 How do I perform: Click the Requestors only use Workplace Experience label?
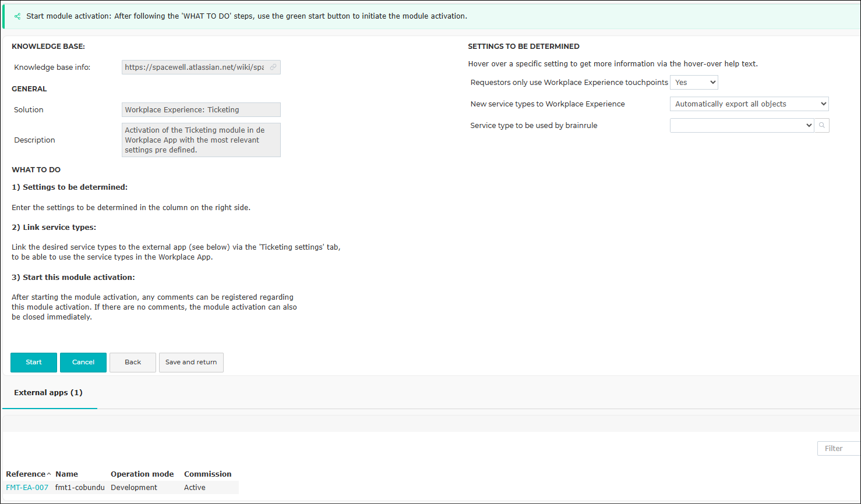pyautogui.click(x=569, y=83)
